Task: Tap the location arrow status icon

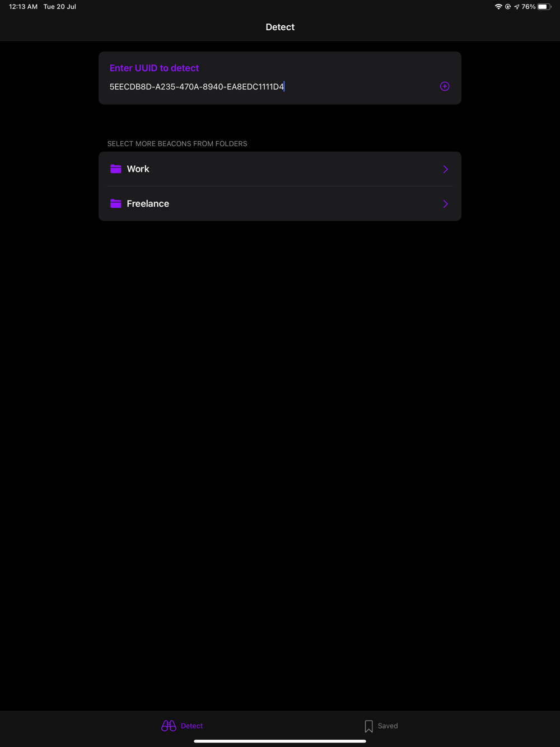Action: click(516, 7)
